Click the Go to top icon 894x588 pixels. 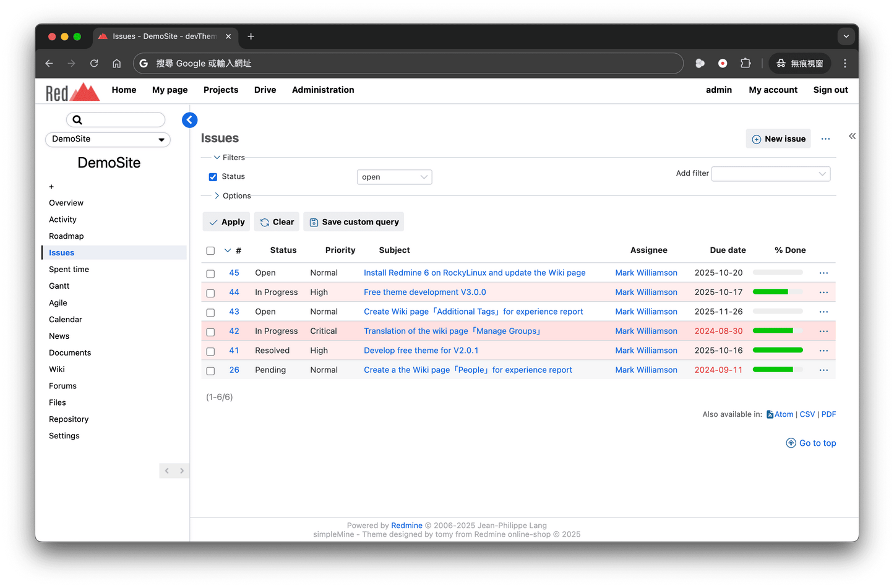791,443
